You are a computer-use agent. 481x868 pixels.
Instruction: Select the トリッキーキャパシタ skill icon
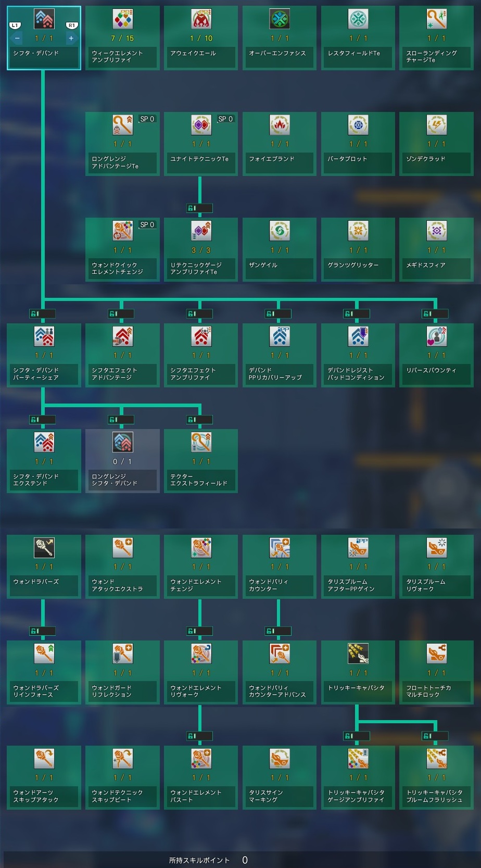tap(358, 653)
